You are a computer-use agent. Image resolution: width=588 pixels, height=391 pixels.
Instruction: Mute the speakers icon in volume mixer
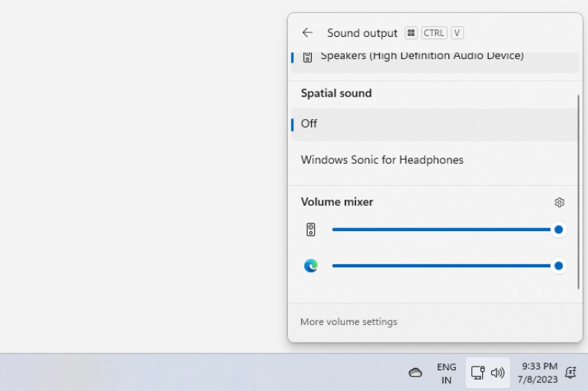[311, 230]
